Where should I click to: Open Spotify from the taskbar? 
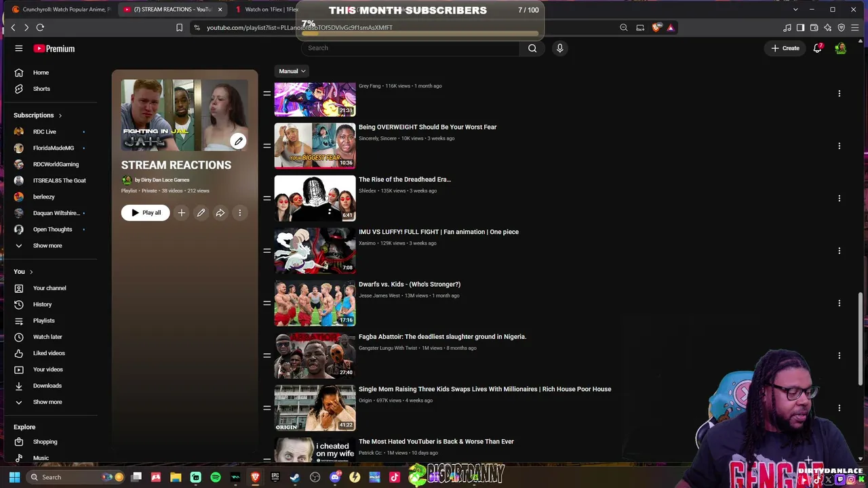pos(216,477)
